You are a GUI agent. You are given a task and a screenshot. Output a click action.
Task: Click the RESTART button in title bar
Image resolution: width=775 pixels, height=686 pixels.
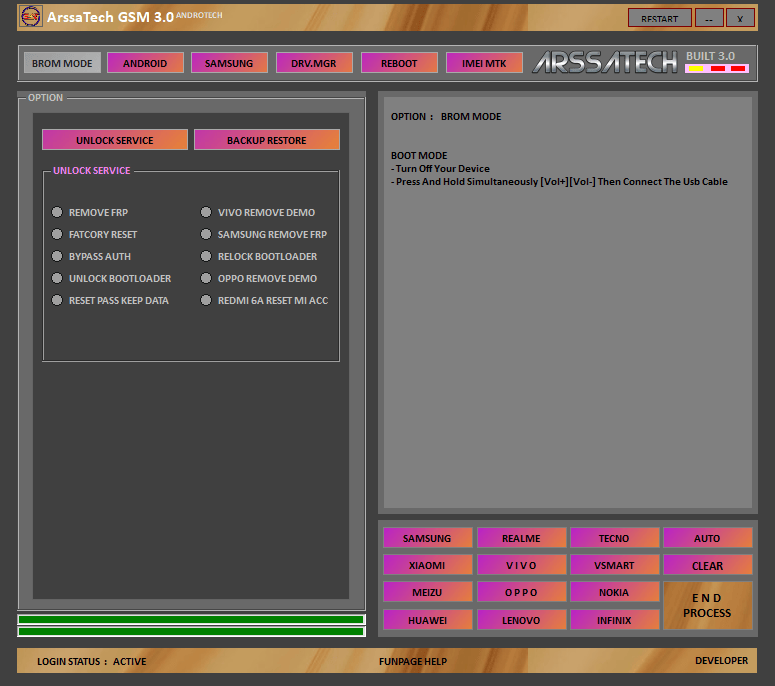[659, 18]
